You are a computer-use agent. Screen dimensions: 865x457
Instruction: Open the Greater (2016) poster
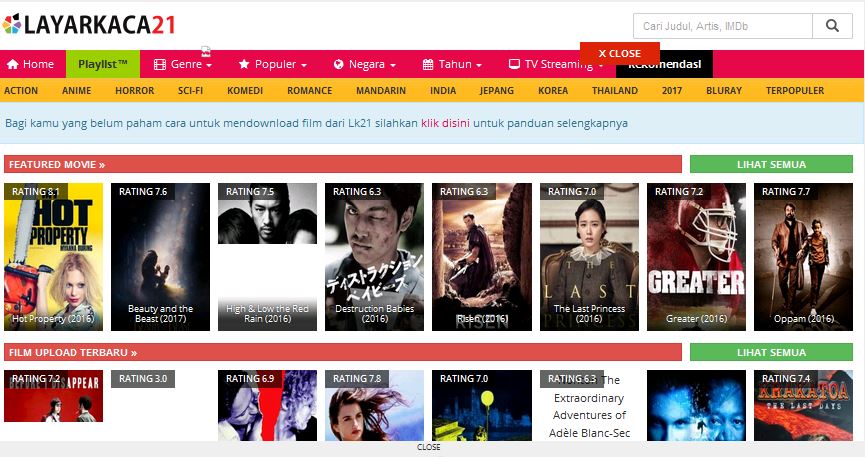697,257
